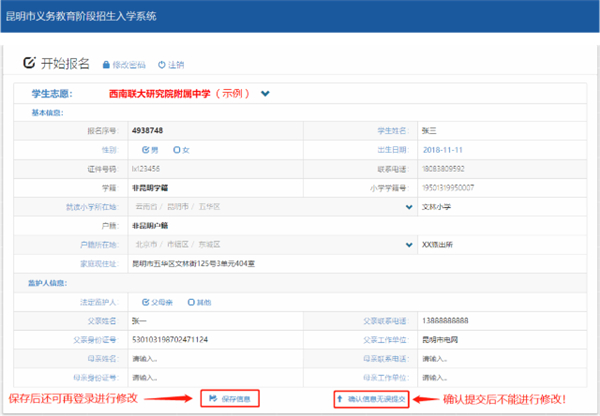Click the edit icon before 开始报名
This screenshot has width=600, height=416.
tap(29, 63)
